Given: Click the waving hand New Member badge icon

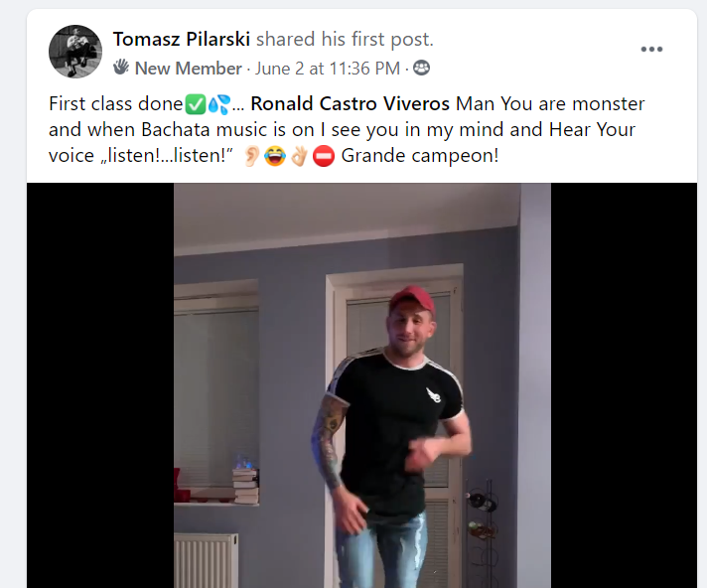Looking at the screenshot, I should 121,68.
